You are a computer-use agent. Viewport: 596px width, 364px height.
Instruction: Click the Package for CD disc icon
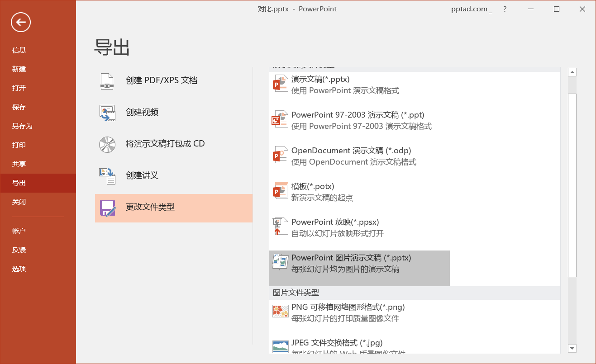point(107,144)
